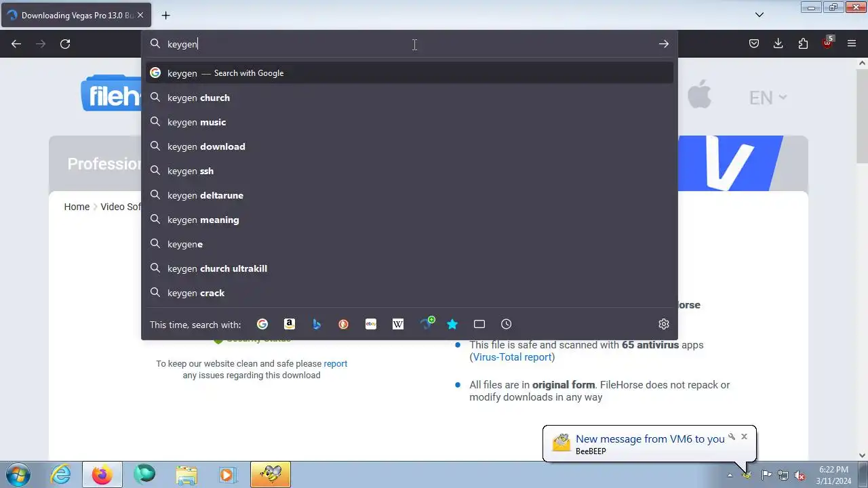Close the Downloading Vegas Pro tab

pos(140,15)
